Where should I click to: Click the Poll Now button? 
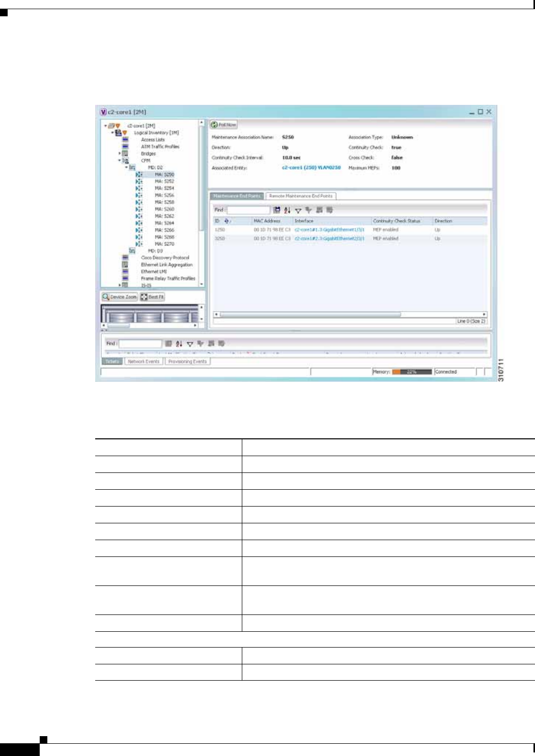coord(224,125)
